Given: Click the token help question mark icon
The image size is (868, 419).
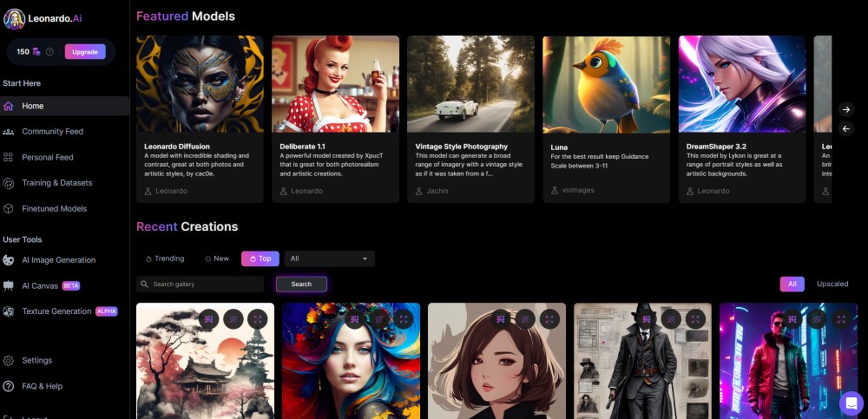Looking at the screenshot, I should (49, 52).
